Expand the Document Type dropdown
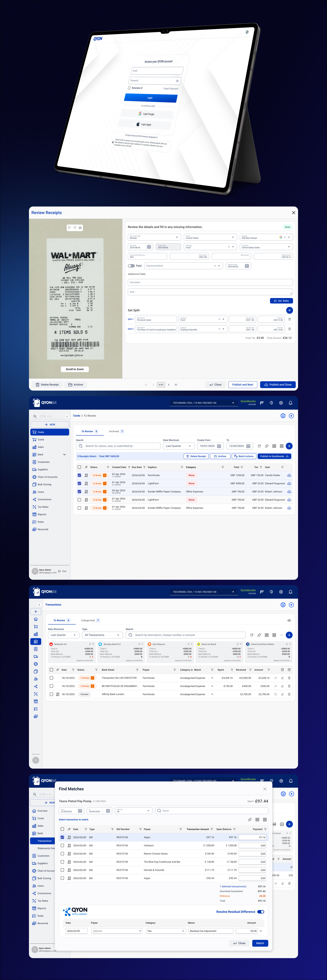The height and width of the screenshot is (980, 327). [177, 237]
